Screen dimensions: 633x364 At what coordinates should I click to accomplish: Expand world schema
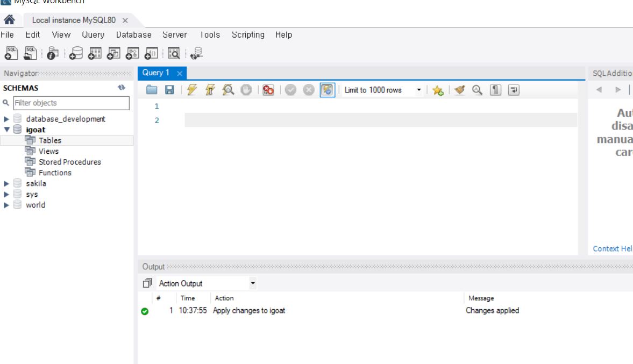[x=6, y=205]
